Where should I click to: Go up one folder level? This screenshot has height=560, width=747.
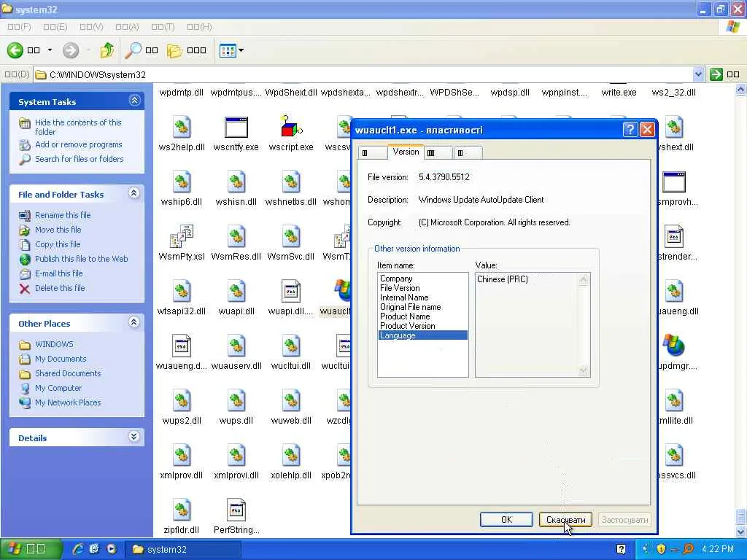click(x=107, y=50)
